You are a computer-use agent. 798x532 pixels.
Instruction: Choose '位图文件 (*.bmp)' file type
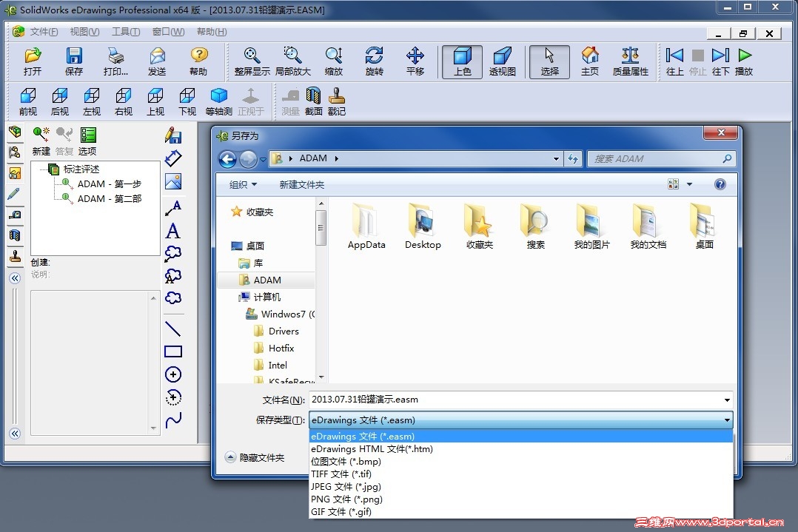coord(520,462)
